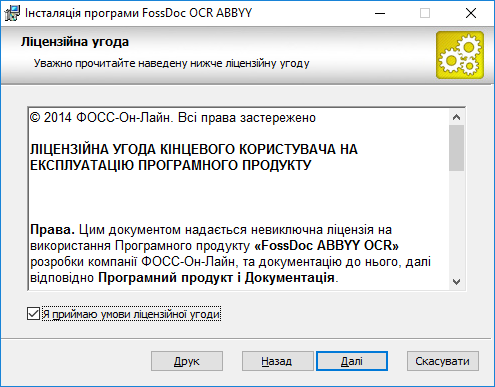Cancel installation with Скасувати button
The image size is (495, 387).
pyautogui.click(x=443, y=361)
